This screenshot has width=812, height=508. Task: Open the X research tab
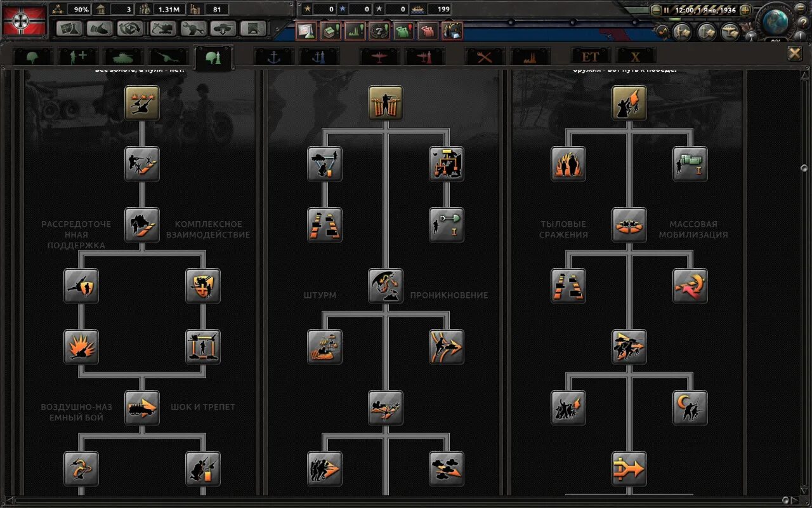point(635,57)
